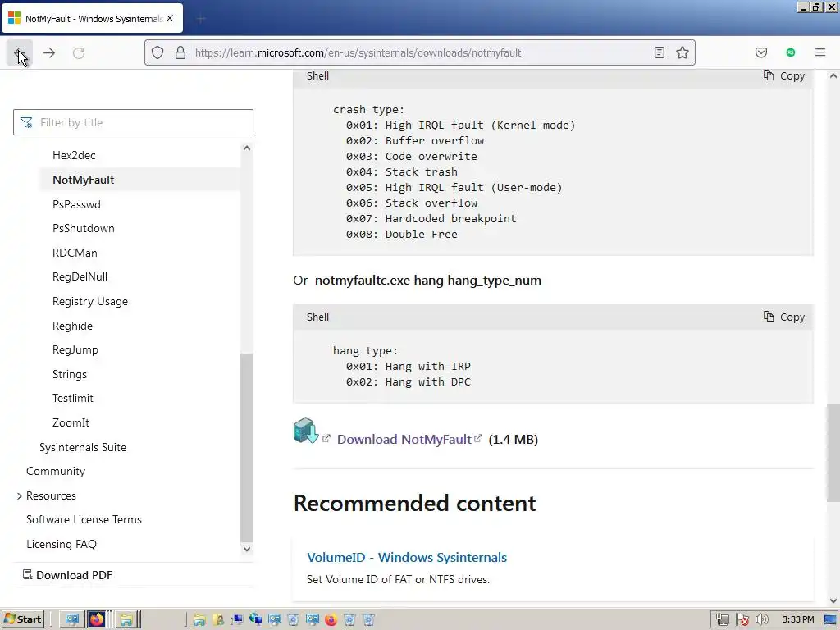Click '0x08: Double Free' text line
The height and width of the screenshot is (630, 840).
401,234
